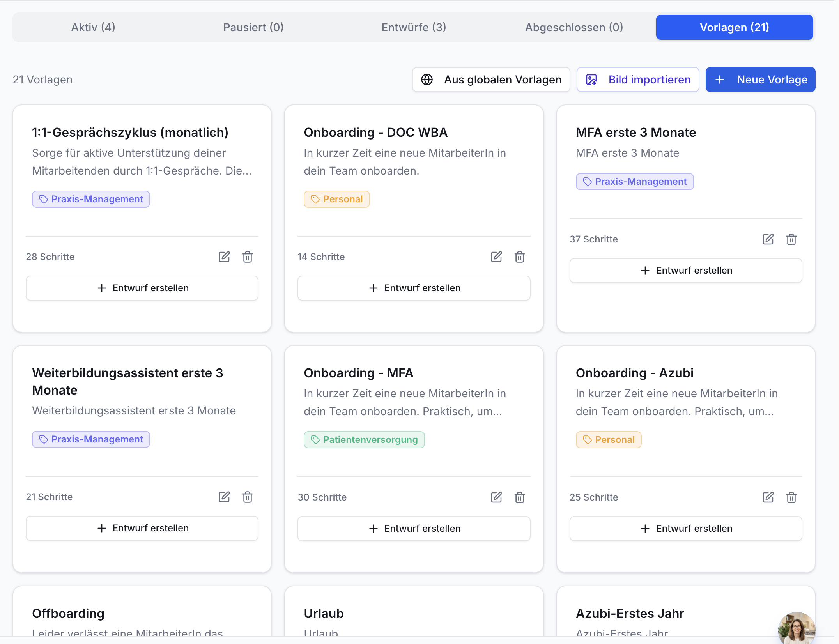Click the Onboarding - MFA card title
This screenshot has width=839, height=644.
(x=358, y=373)
